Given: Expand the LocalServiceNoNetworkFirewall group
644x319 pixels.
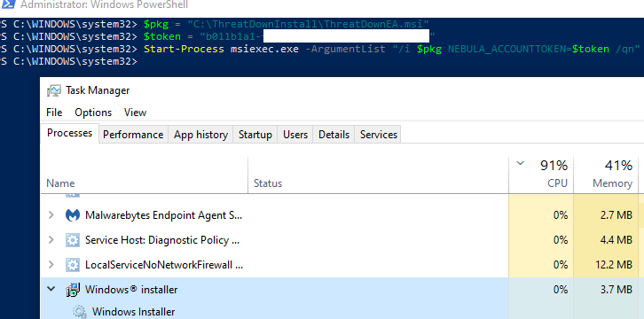Looking at the screenshot, I should pos(51,265).
